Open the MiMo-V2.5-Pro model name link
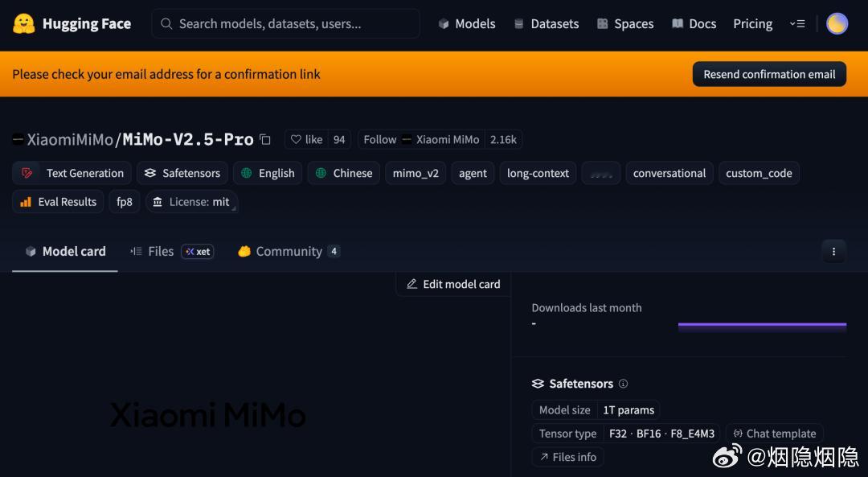The image size is (868, 477). click(x=187, y=139)
